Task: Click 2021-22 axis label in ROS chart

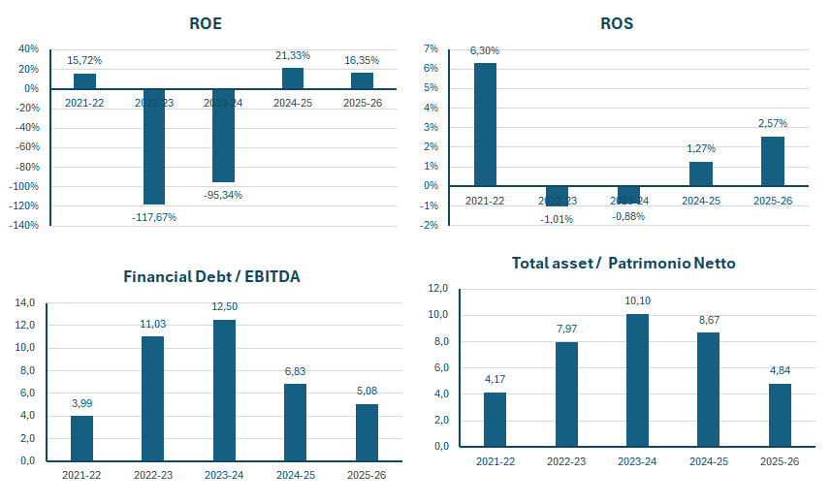Action: point(485,201)
